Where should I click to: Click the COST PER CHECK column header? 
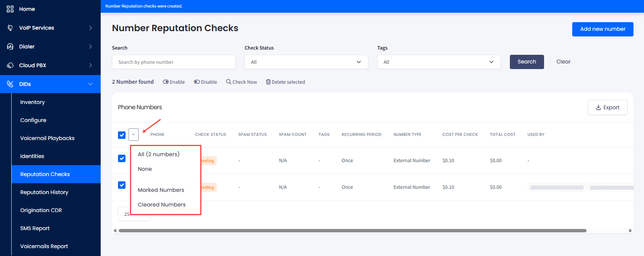click(x=460, y=134)
